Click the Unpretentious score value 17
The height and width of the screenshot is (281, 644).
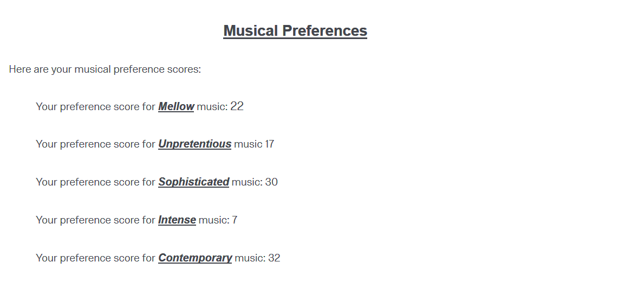click(269, 144)
